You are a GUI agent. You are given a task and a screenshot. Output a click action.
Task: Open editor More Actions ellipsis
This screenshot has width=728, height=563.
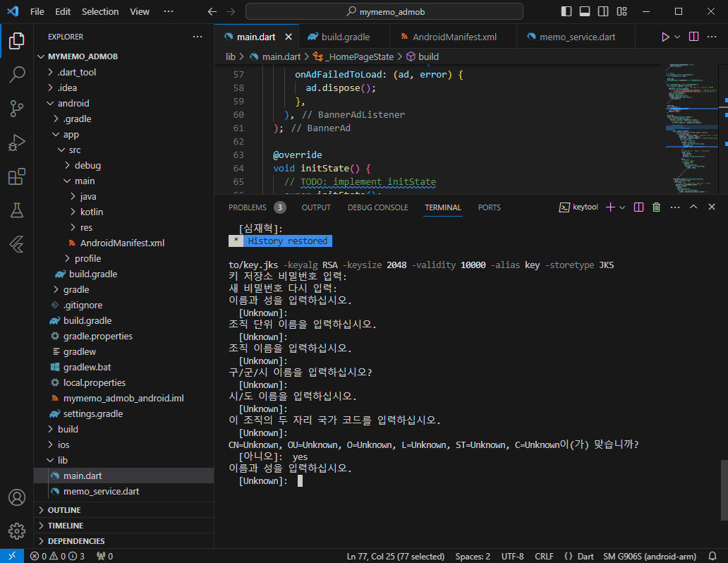pyautogui.click(x=712, y=37)
